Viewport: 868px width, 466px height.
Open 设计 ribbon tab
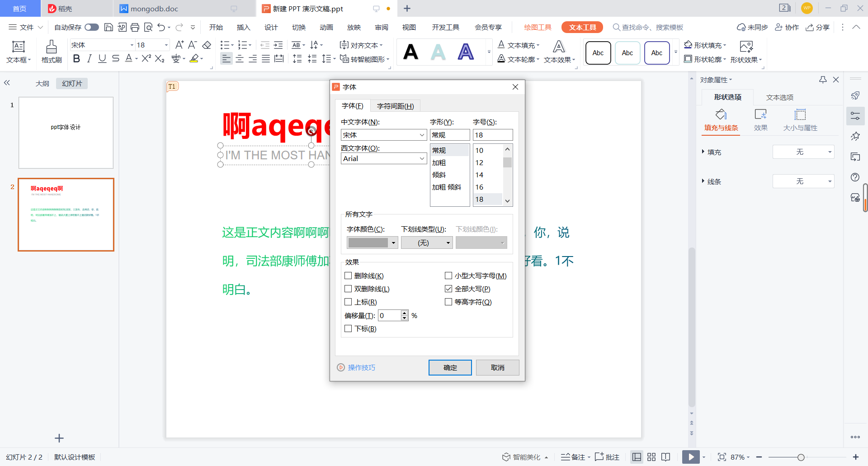click(271, 27)
